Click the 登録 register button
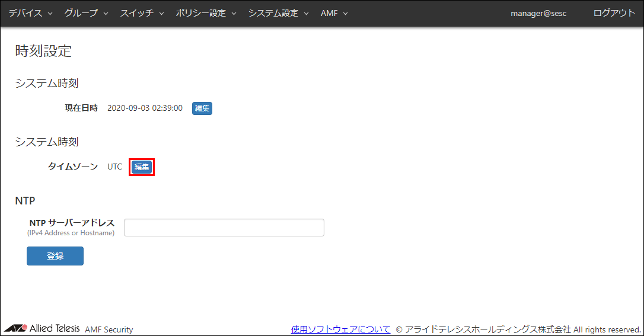The image size is (644, 336). (x=55, y=256)
